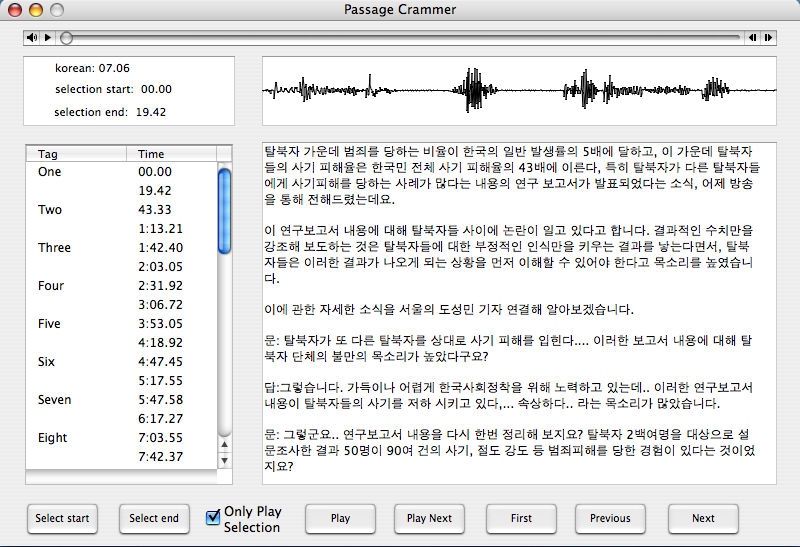
Task: Go to the Previous passage button
Action: point(610,518)
